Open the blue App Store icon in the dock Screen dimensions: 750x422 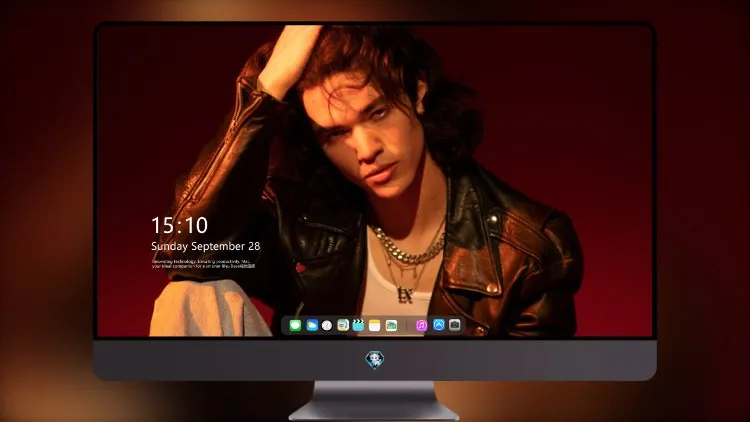pos(439,325)
